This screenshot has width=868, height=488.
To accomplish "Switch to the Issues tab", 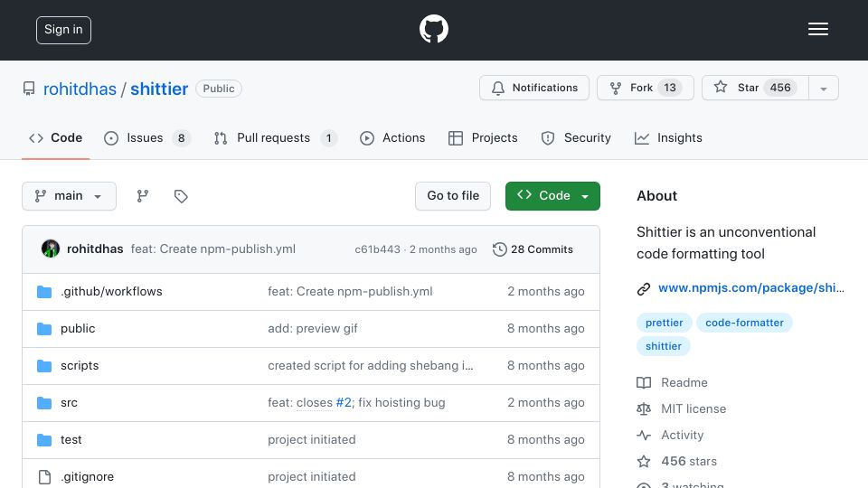I will (146, 137).
